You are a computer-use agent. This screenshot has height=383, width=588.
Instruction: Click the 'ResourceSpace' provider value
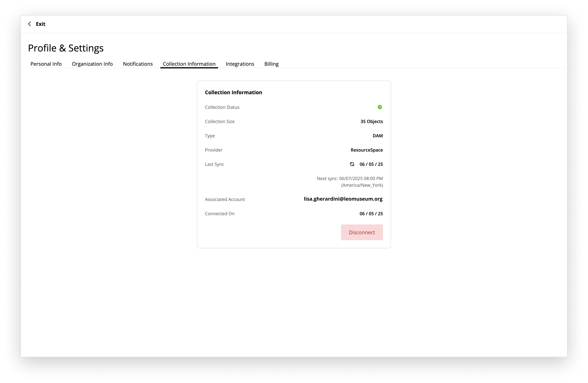tap(367, 150)
